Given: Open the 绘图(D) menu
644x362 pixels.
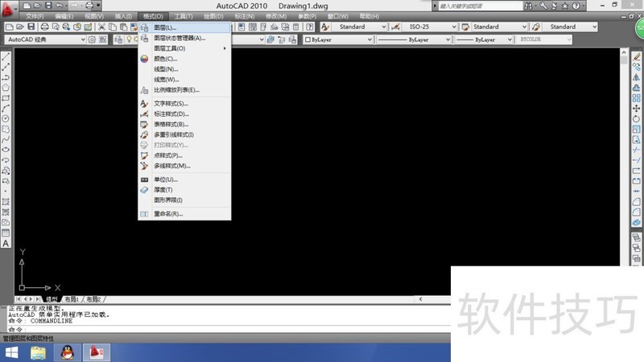Looking at the screenshot, I should pos(213,16).
